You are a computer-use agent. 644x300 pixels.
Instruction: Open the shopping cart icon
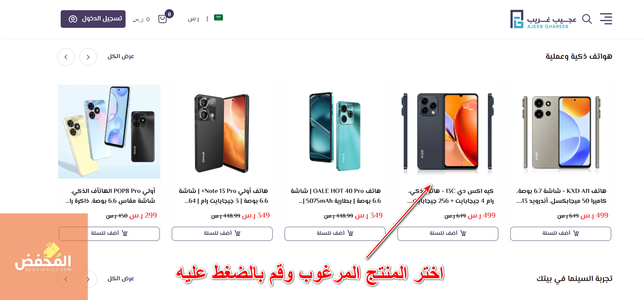[163, 19]
